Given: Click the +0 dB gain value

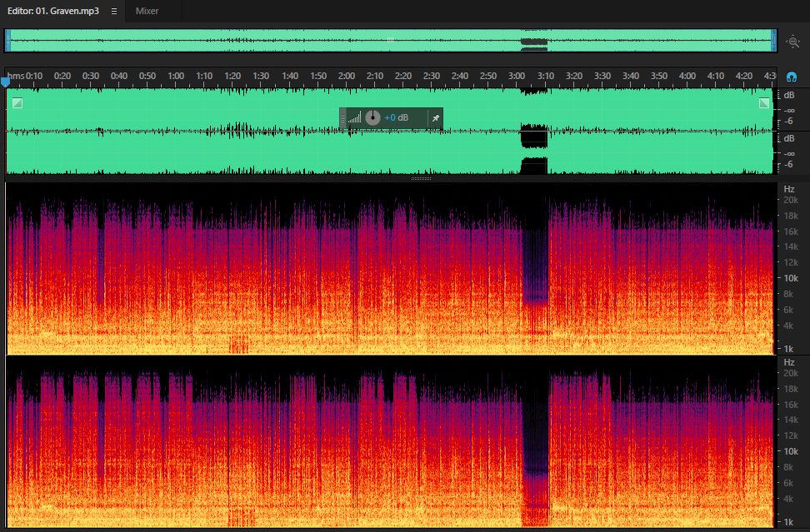Looking at the screenshot, I should pos(396,117).
